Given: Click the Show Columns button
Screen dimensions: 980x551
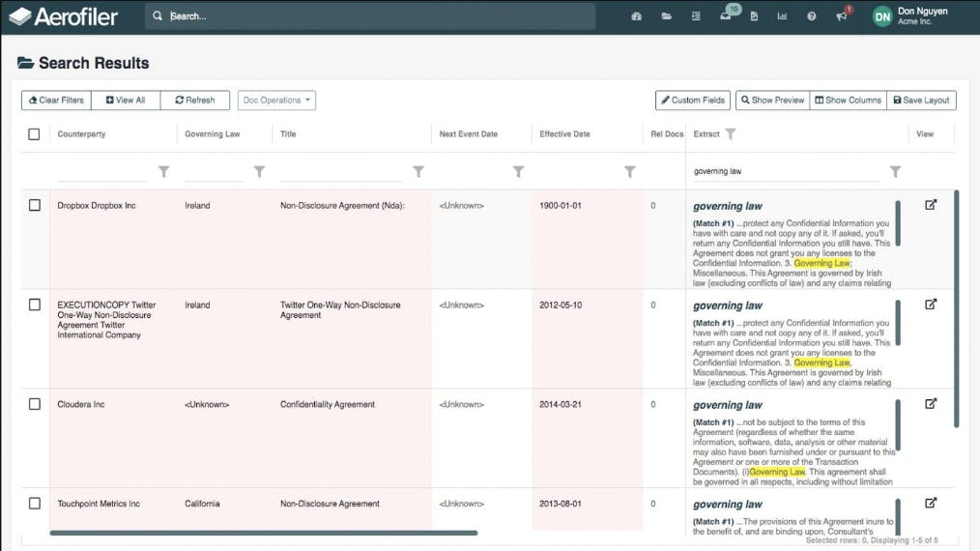Looking at the screenshot, I should 847,101.
